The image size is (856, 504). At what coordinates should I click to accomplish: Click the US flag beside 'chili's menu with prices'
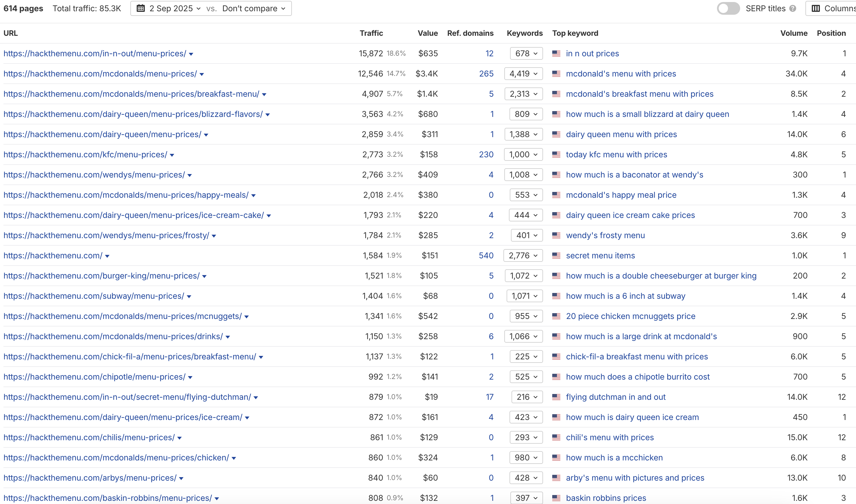click(x=556, y=437)
